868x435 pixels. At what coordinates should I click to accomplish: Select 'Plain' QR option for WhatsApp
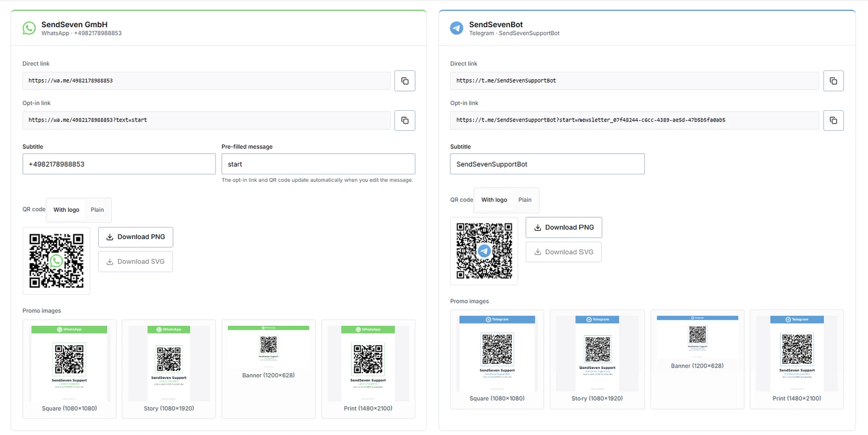point(97,210)
